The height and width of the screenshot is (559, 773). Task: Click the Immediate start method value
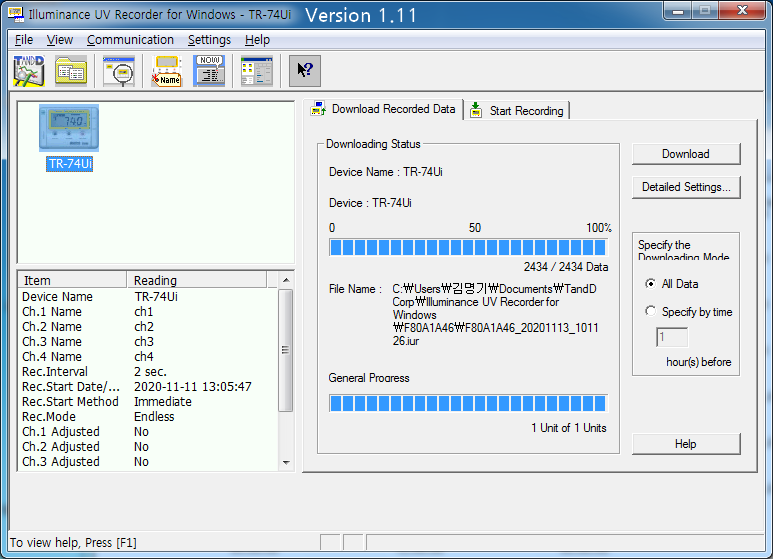(163, 402)
